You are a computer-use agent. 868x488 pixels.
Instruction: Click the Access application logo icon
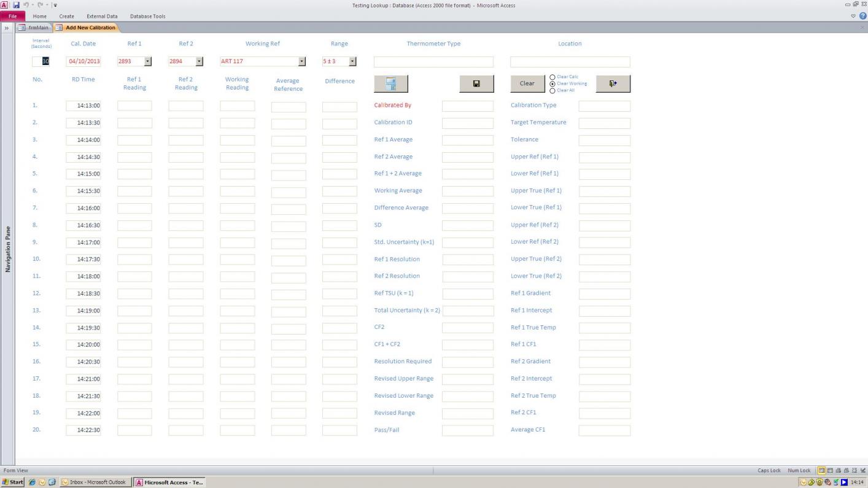pyautogui.click(x=5, y=5)
